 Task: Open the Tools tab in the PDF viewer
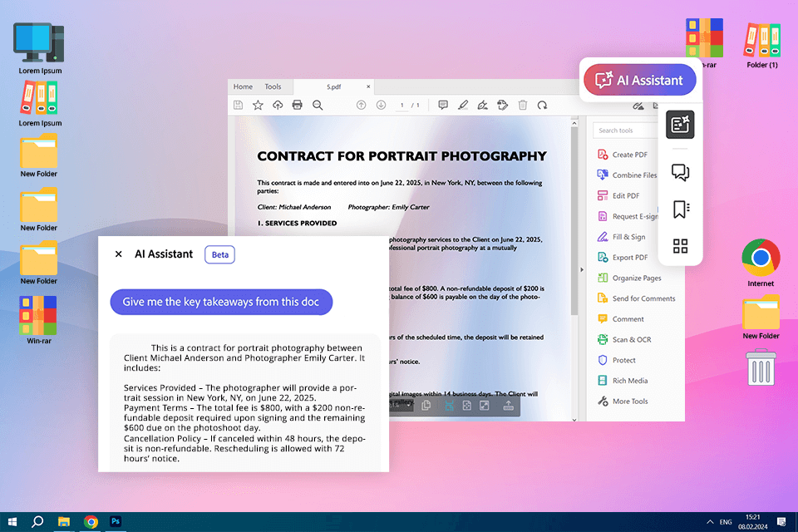(x=273, y=86)
